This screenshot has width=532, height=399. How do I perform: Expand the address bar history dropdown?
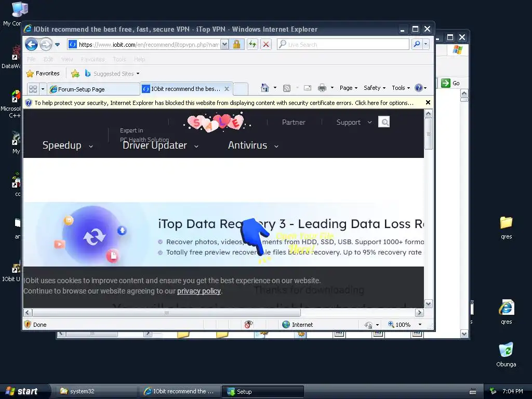[x=224, y=45]
